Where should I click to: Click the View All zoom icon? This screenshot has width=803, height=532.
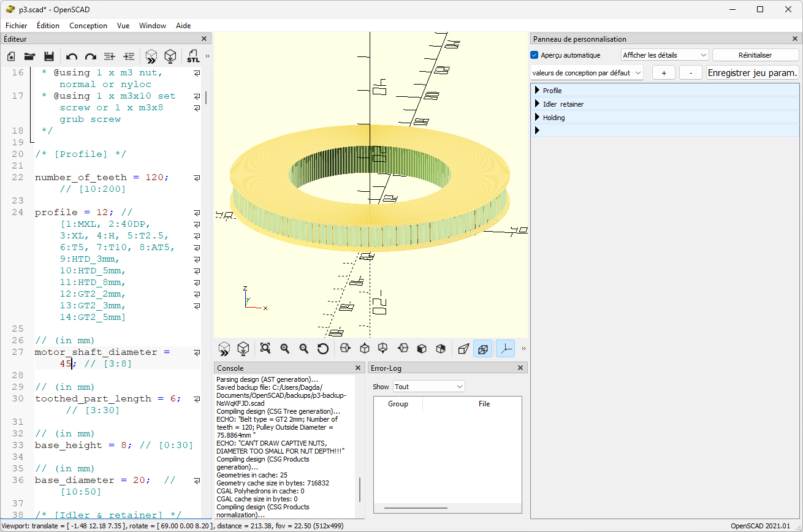(x=265, y=349)
